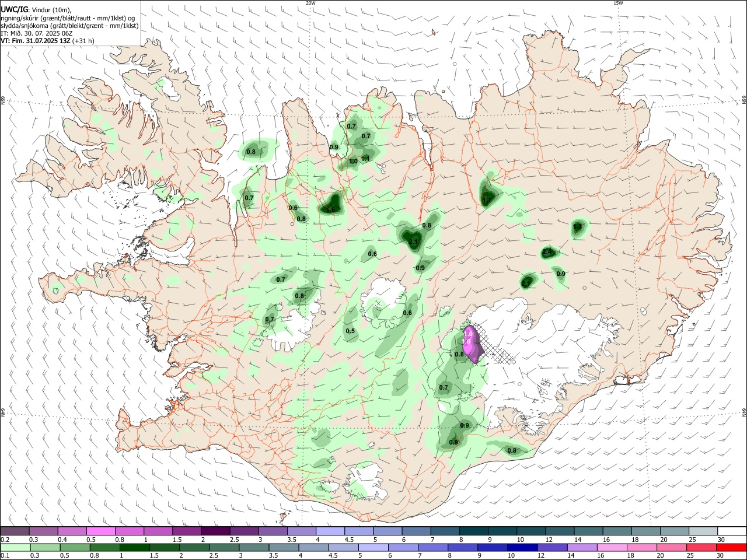Click the 'UWC/IG: Vindur (10m)' title text
The height and width of the screenshot is (560, 747).
tap(36, 10)
